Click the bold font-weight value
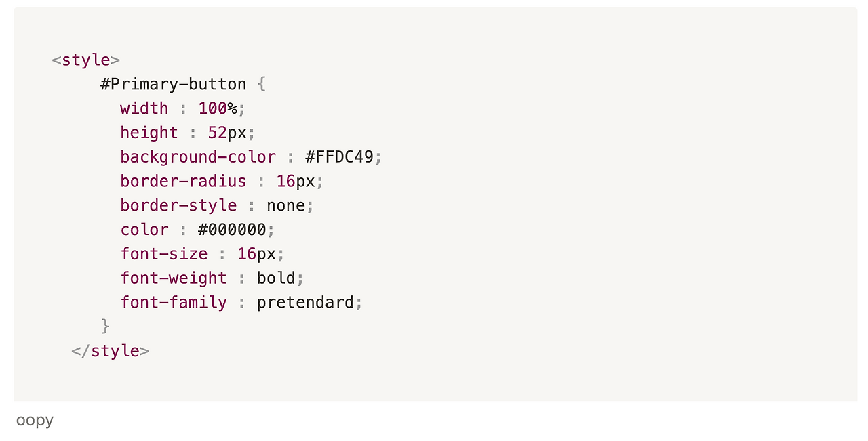868x441 pixels. pyautogui.click(x=276, y=278)
